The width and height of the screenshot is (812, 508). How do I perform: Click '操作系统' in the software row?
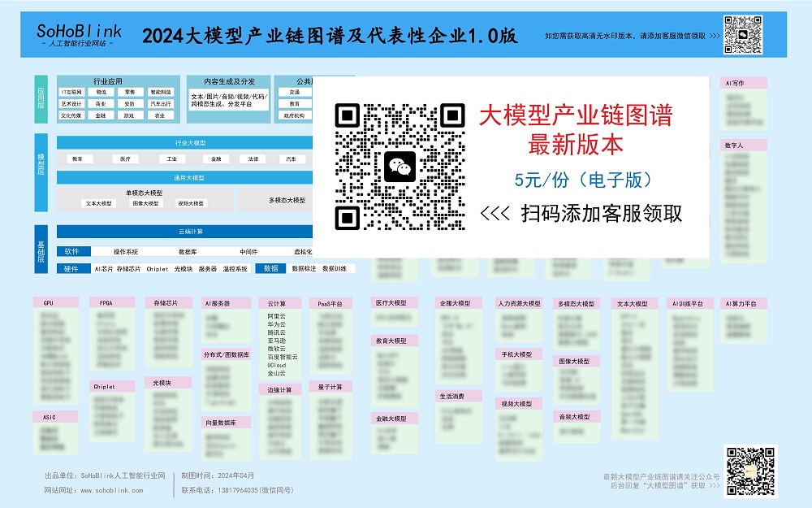[126, 252]
